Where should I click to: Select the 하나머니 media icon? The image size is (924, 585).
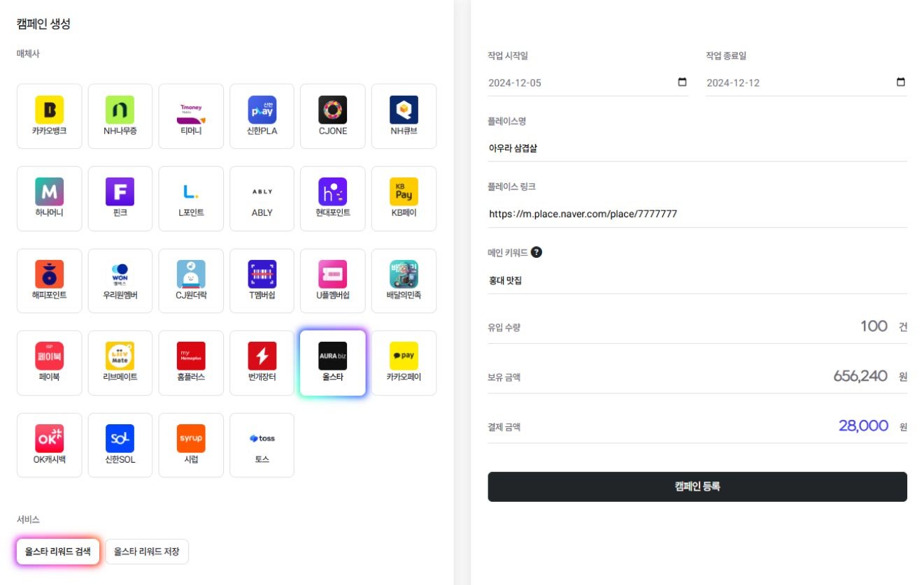[x=49, y=198]
